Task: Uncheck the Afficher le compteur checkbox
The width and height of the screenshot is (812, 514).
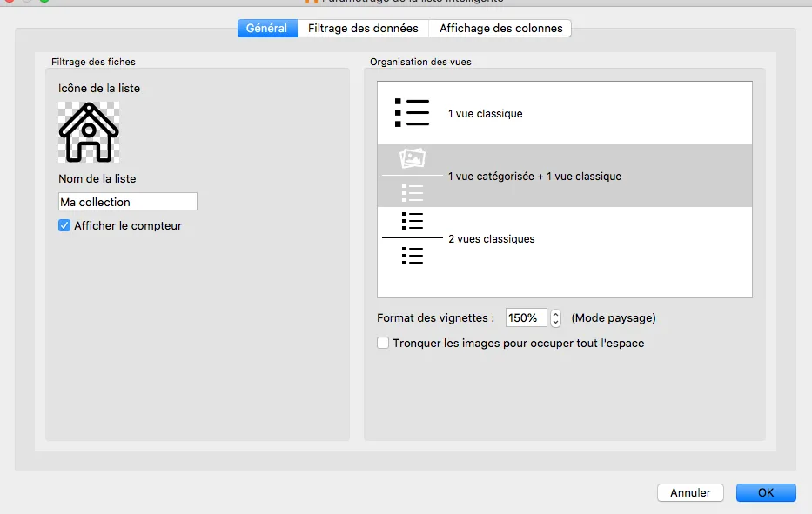Action: 64,225
